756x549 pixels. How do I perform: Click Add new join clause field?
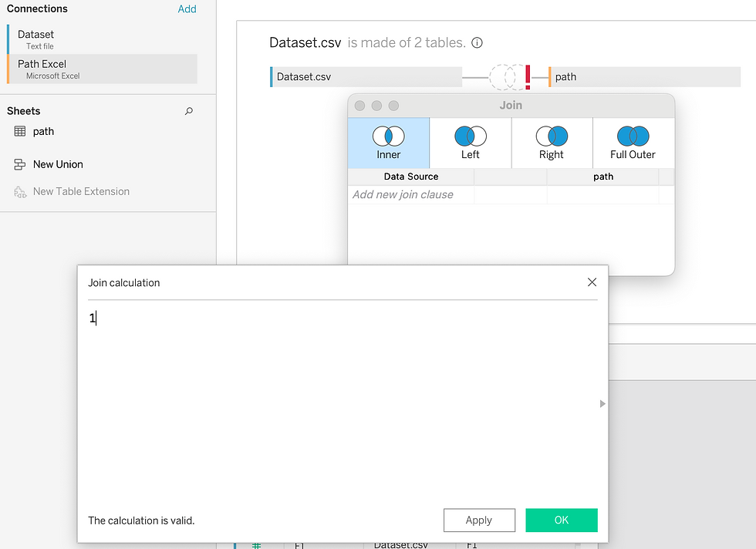pyautogui.click(x=410, y=195)
